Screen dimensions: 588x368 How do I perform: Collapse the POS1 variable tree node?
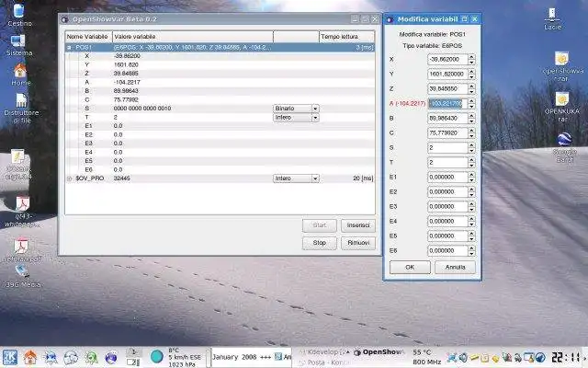[69, 48]
